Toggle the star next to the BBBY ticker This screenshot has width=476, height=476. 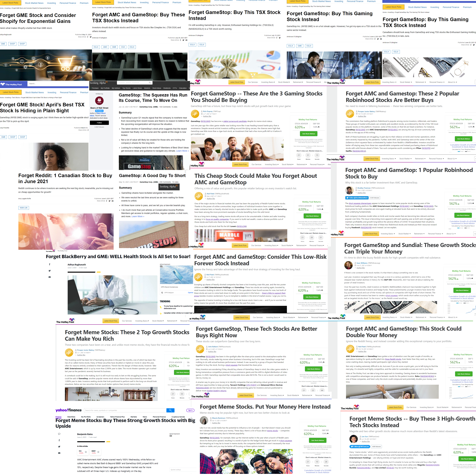click(x=98, y=452)
